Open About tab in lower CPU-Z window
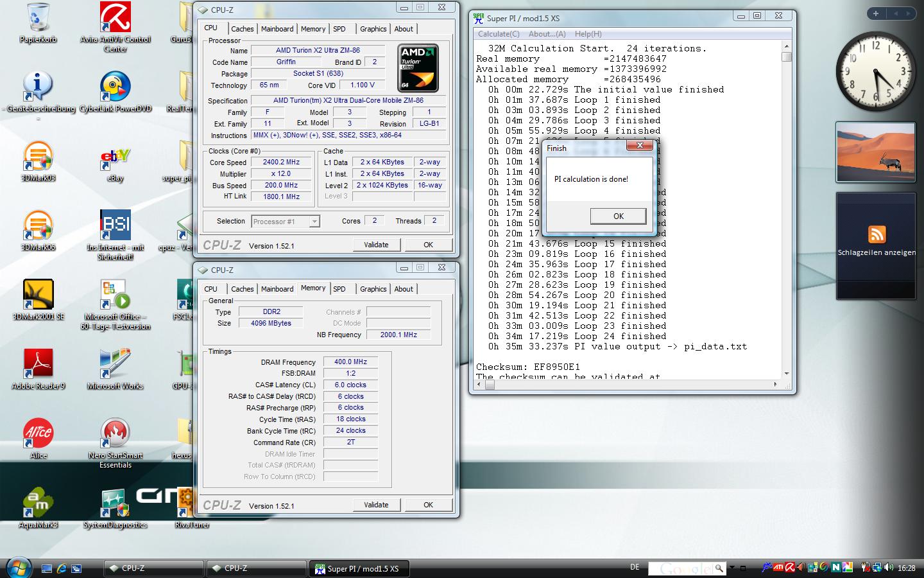 pos(404,289)
